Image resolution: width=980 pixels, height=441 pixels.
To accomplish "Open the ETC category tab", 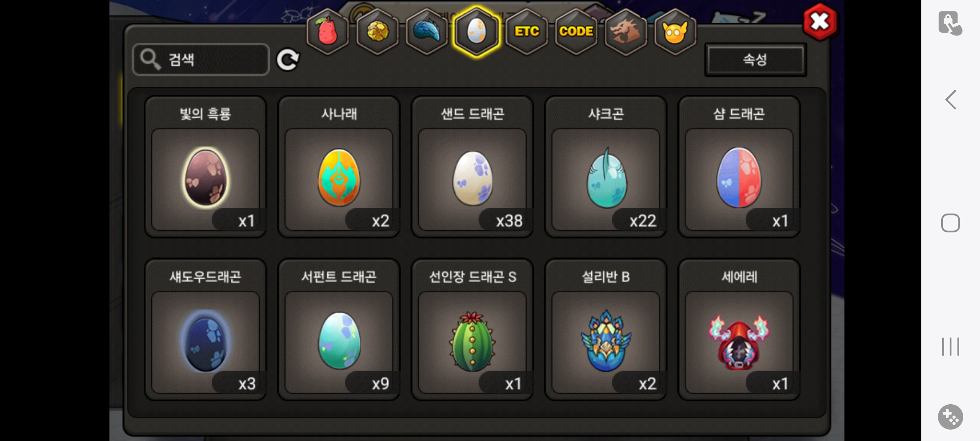I will 527,32.
